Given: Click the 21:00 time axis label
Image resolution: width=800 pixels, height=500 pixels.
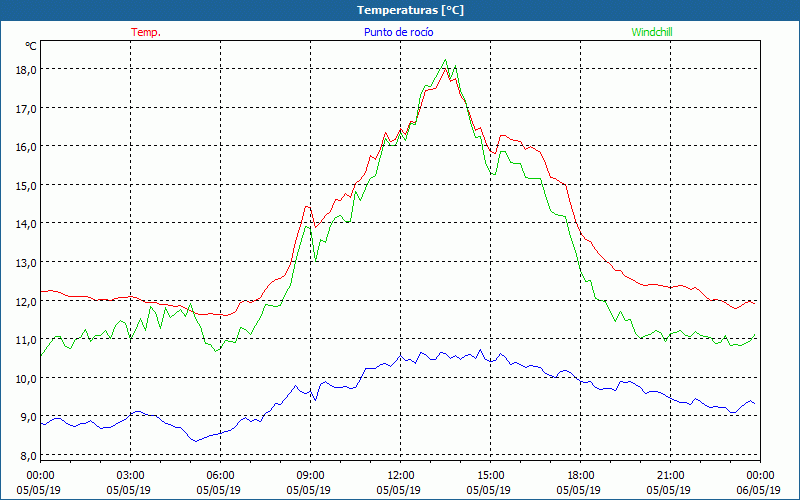Looking at the screenshot, I should point(670,476).
